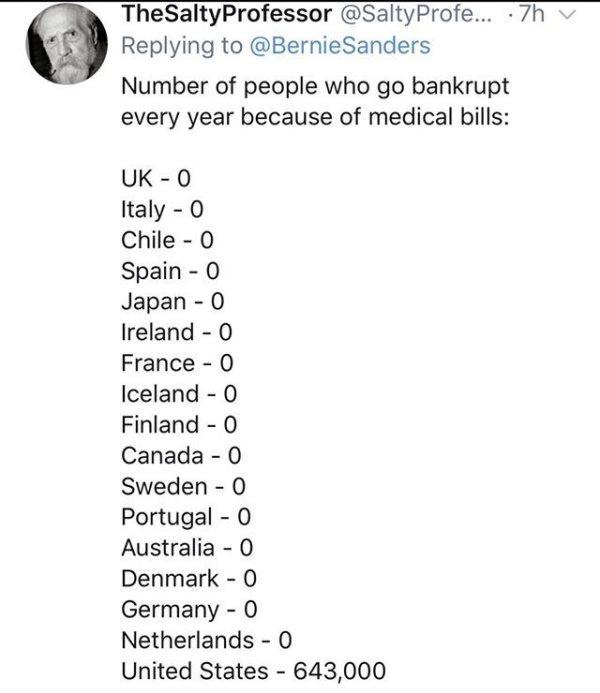Select the 'Germany - 0' entry
This screenshot has height=693, width=600.
(189, 610)
